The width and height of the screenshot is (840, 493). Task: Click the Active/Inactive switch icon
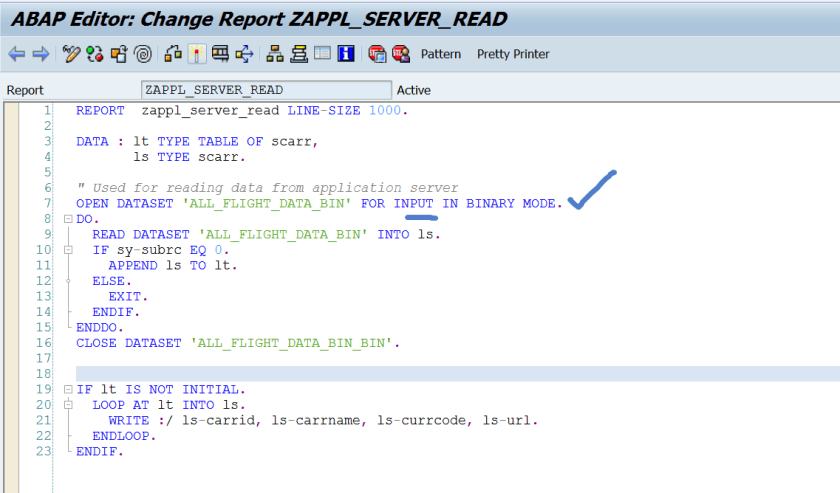95,54
